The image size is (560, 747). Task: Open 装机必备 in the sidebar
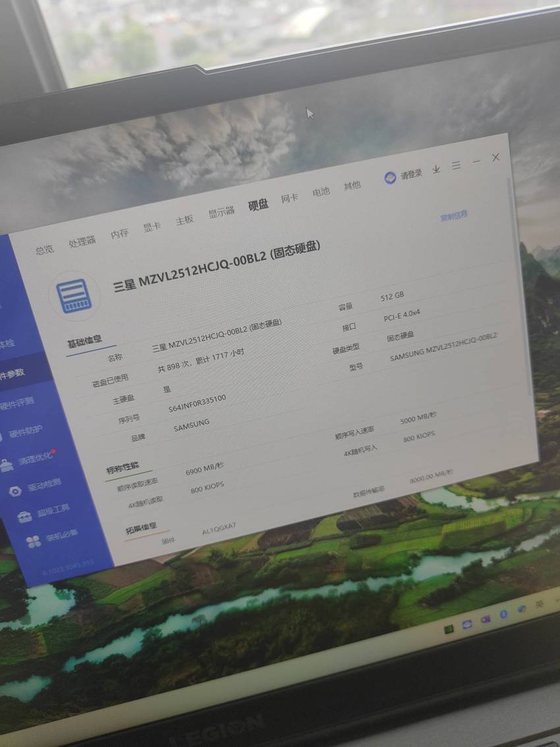click(x=62, y=535)
